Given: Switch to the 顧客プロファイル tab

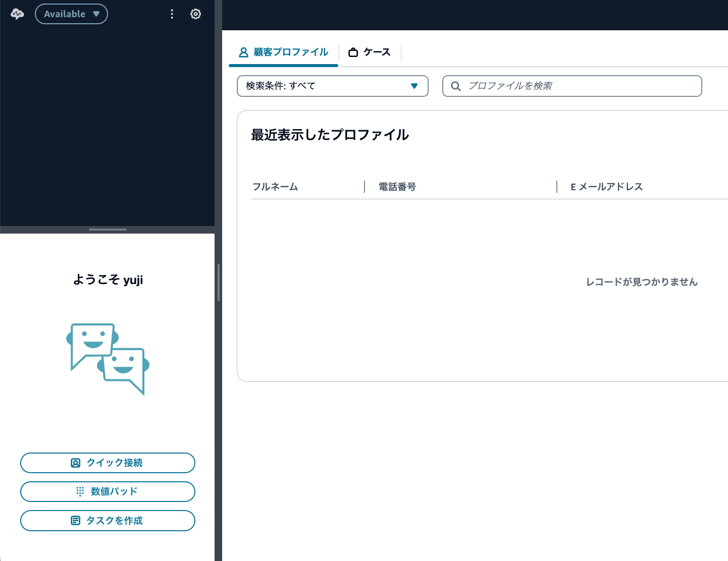Looking at the screenshot, I should pos(283,52).
